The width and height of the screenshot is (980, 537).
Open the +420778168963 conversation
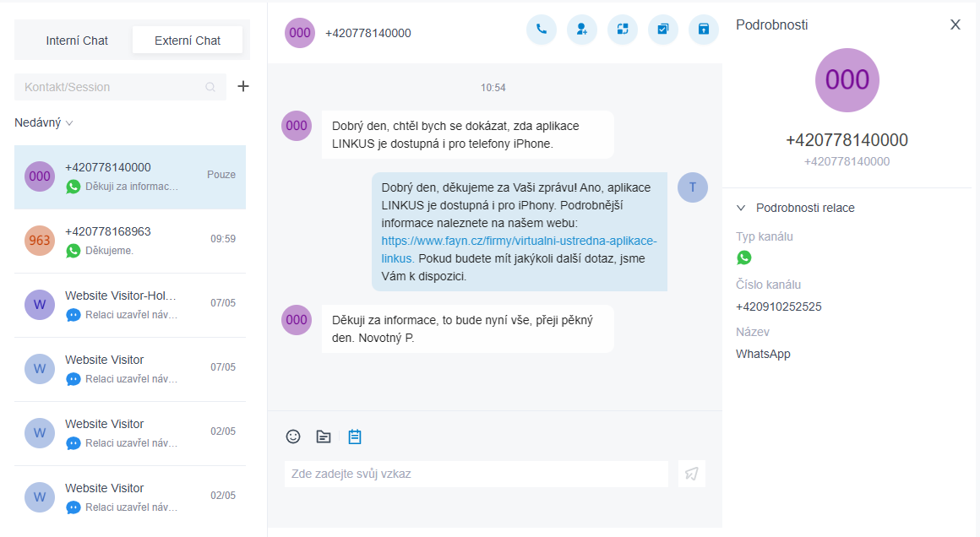point(130,241)
